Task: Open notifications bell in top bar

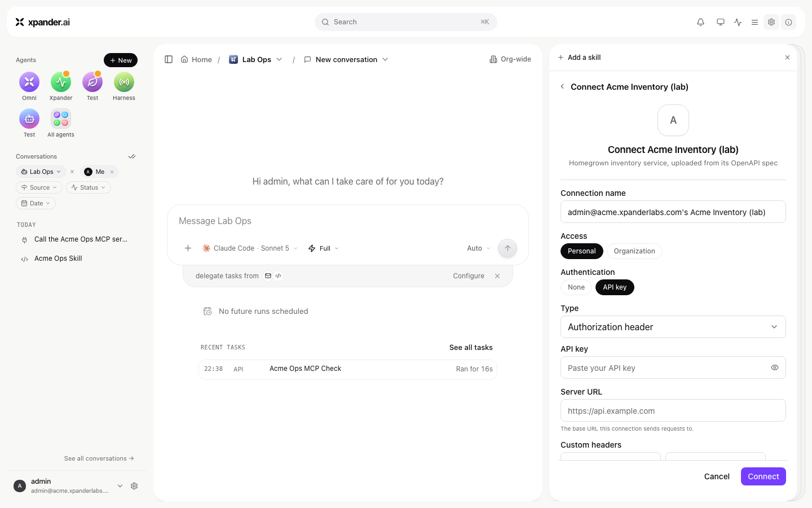Action: click(x=700, y=22)
